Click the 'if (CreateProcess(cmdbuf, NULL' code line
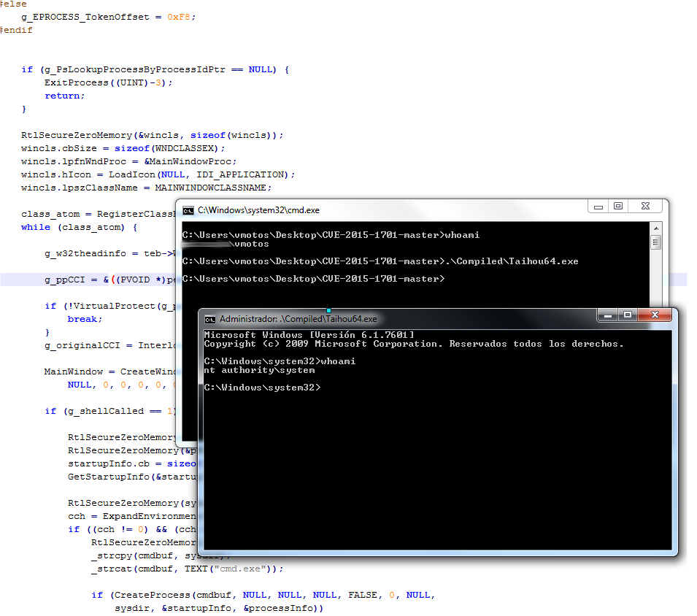The width and height of the screenshot is (697, 616). click(x=263, y=596)
